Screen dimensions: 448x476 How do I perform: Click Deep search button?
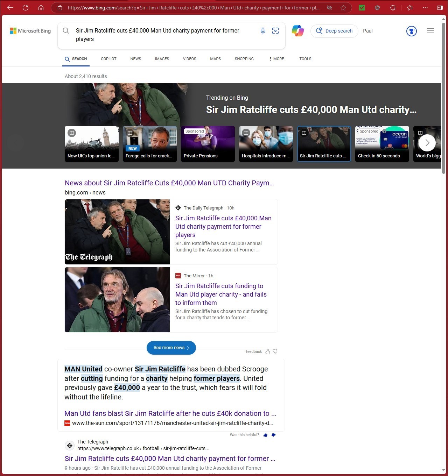pos(334,31)
